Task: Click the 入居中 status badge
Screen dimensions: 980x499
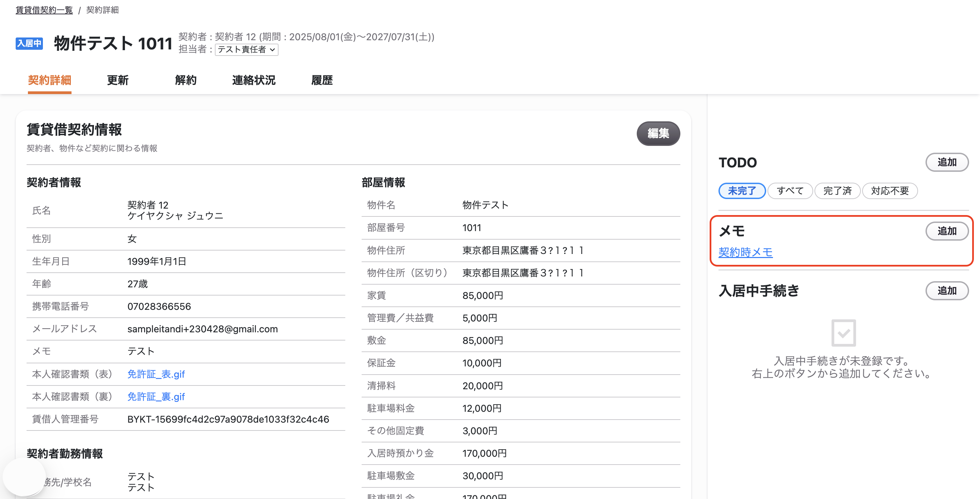Action: click(x=29, y=43)
